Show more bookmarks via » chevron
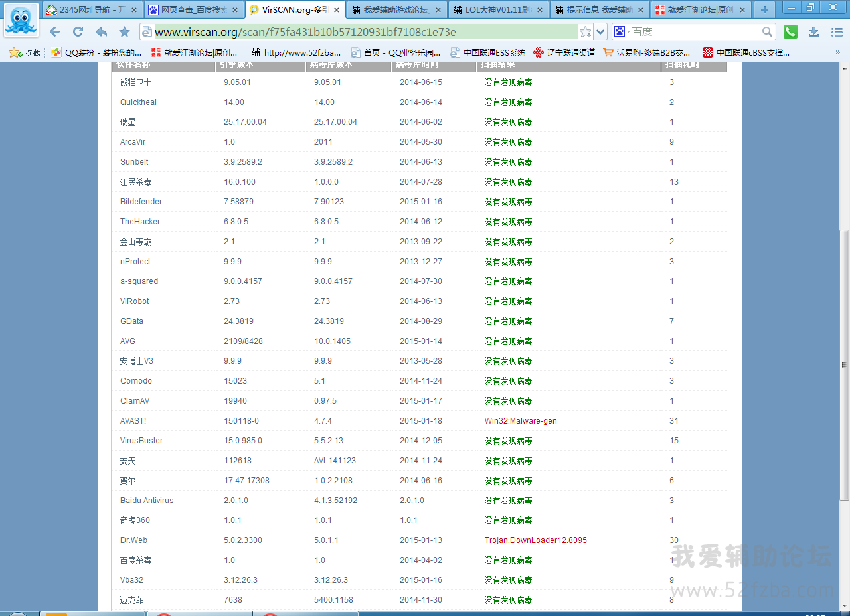This screenshot has width=850, height=616. (837, 52)
